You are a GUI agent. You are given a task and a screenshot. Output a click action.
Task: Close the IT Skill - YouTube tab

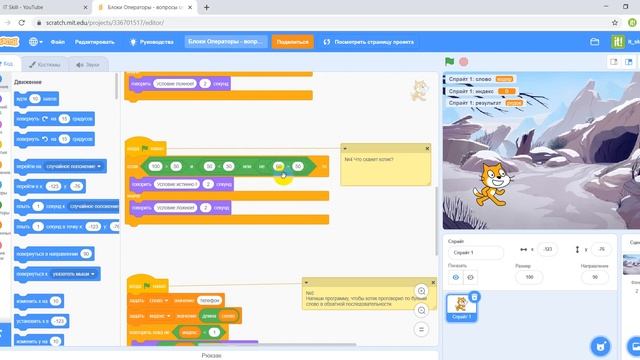(x=85, y=7)
